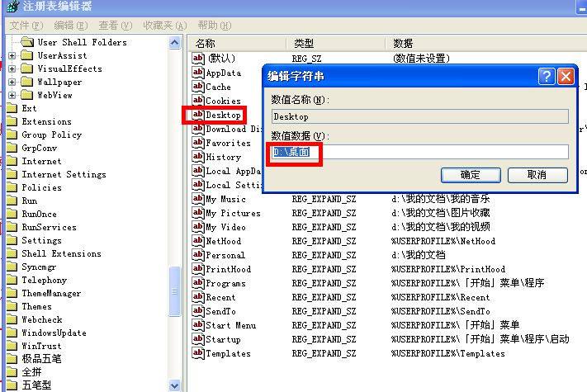
Task: Open the 帮助(H) menu
Action: 215,26
